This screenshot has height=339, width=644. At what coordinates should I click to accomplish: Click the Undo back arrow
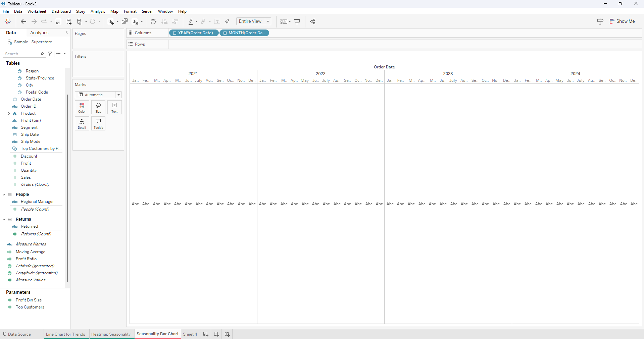(23, 21)
